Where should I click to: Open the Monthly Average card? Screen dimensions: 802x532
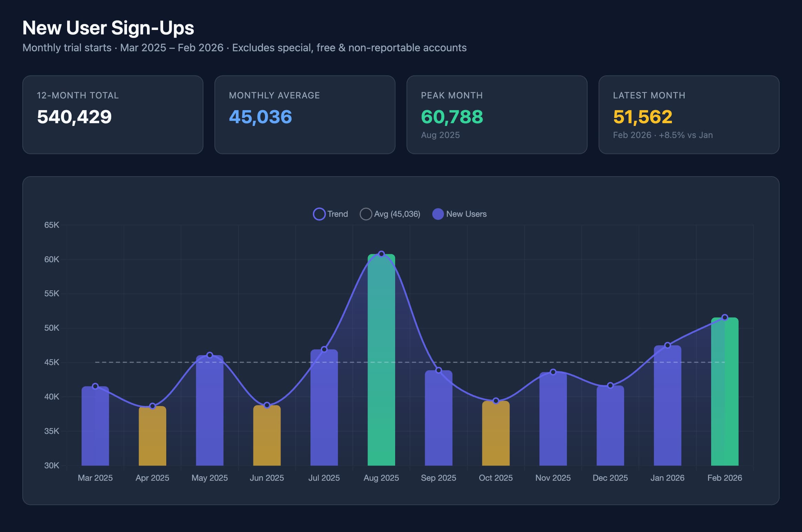point(305,115)
